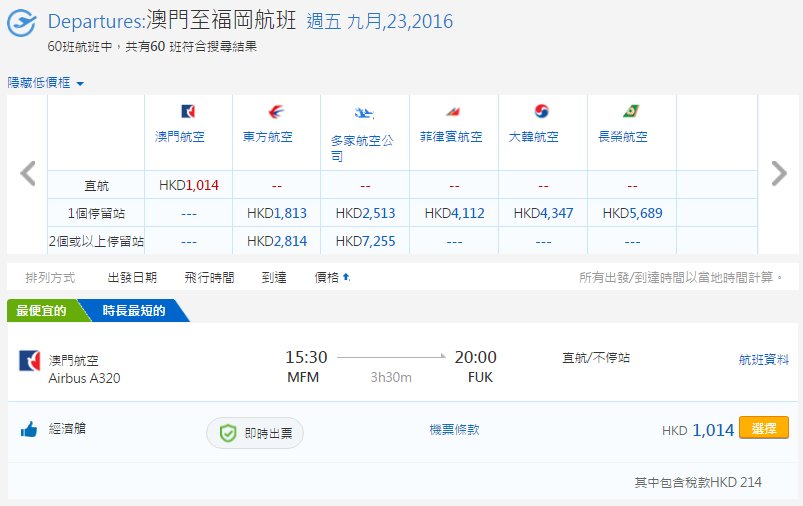The width and height of the screenshot is (803, 506).
Task: Open the 機票條款 ticket terms link
Action: coord(454,430)
